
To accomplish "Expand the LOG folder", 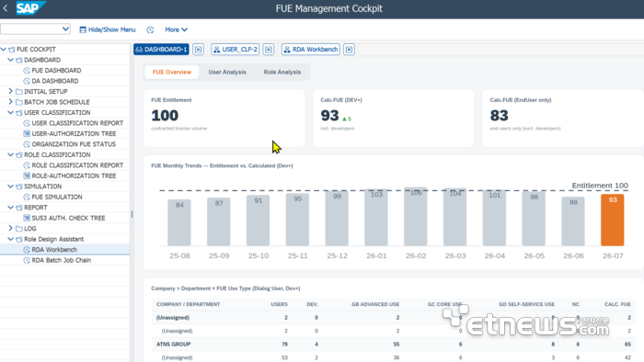I will [x=11, y=229].
